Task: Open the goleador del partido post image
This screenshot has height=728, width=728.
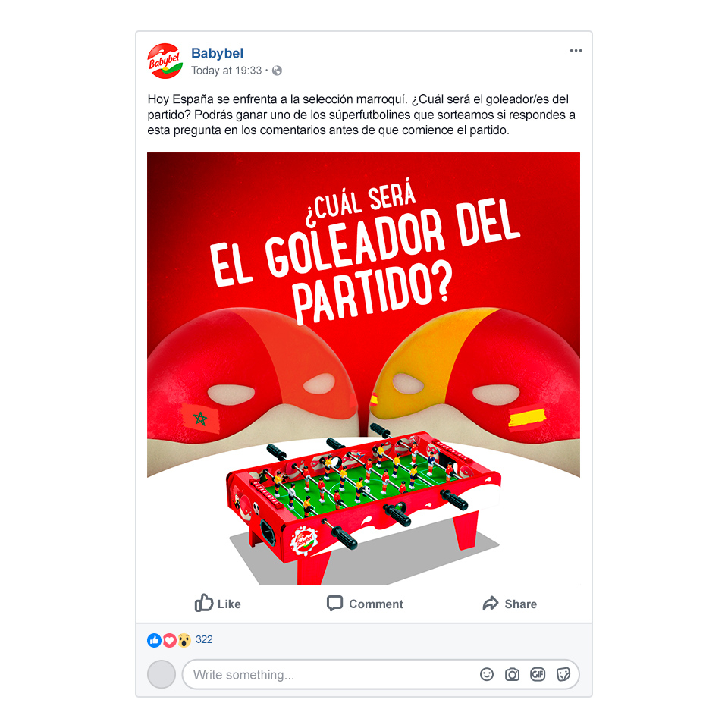Action: (363, 369)
